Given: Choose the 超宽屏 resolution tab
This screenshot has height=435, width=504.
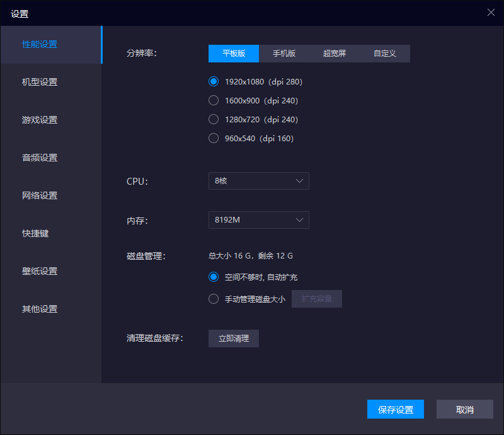Looking at the screenshot, I should pyautogui.click(x=335, y=54).
